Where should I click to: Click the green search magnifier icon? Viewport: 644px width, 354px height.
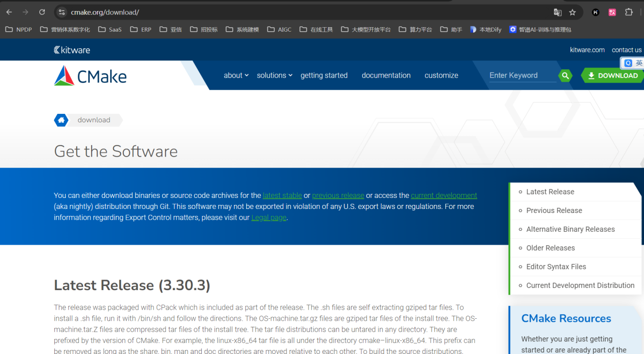[x=566, y=76]
